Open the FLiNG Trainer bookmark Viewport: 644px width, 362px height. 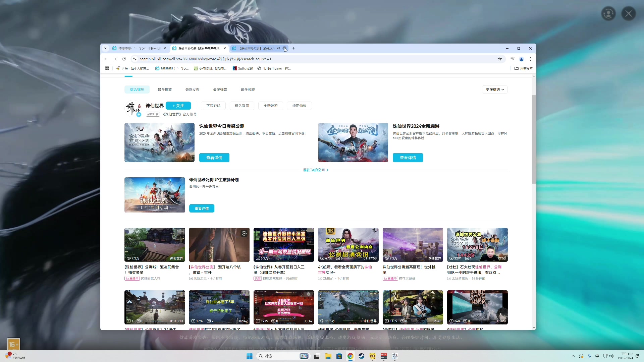274,68
